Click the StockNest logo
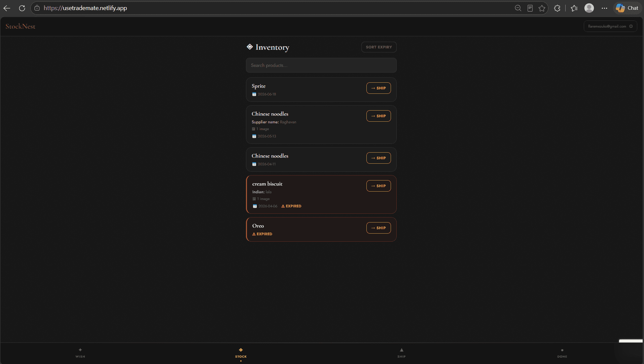The height and width of the screenshot is (364, 644). (x=20, y=26)
